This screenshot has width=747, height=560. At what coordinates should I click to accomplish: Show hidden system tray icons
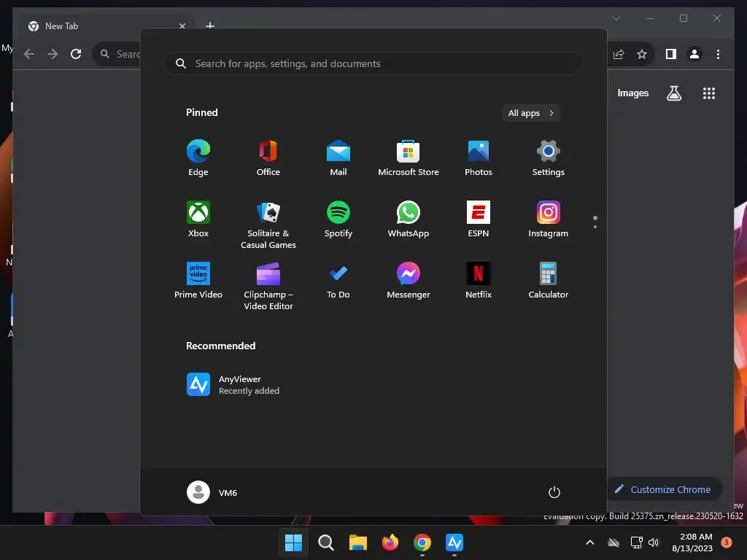[589, 542]
